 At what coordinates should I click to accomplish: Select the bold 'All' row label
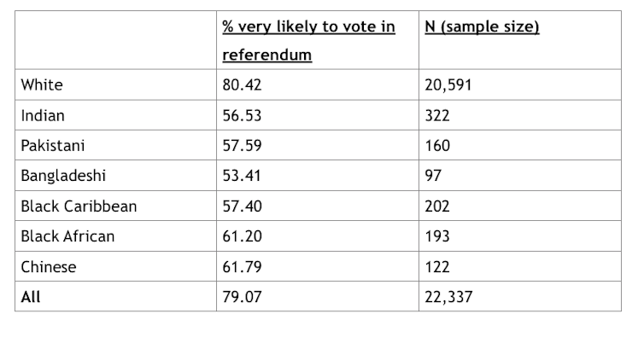coord(31,296)
